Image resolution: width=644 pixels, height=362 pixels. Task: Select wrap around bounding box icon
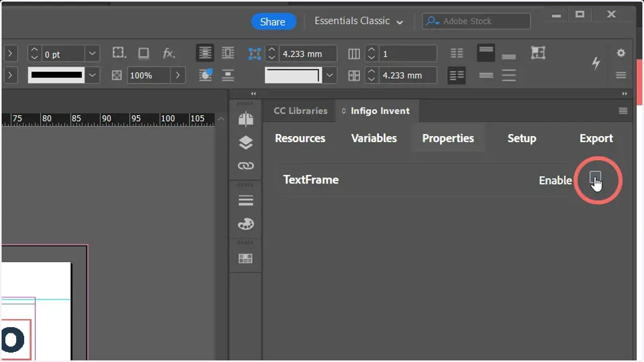[x=228, y=53]
